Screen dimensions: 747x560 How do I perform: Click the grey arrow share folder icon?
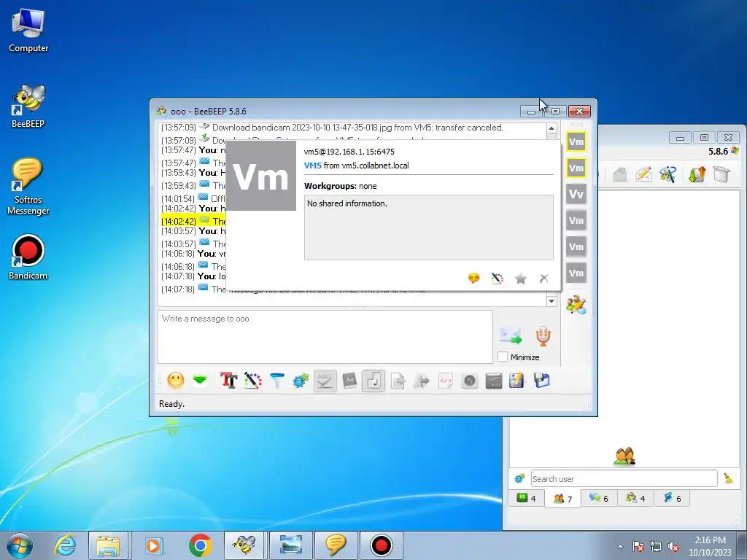click(x=422, y=381)
